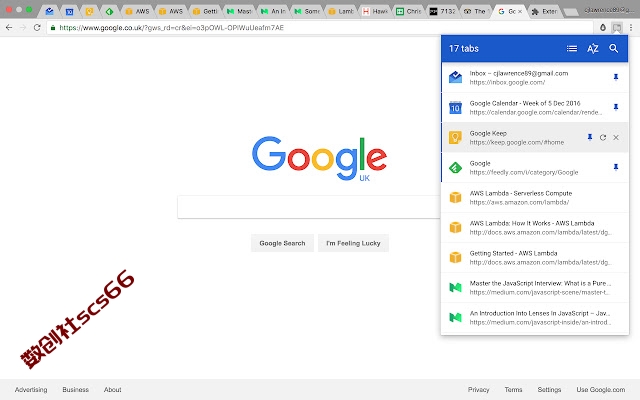Screen dimensions: 640x400
Task: Reload the page with toolbar refresh icon
Action: click(37, 27)
